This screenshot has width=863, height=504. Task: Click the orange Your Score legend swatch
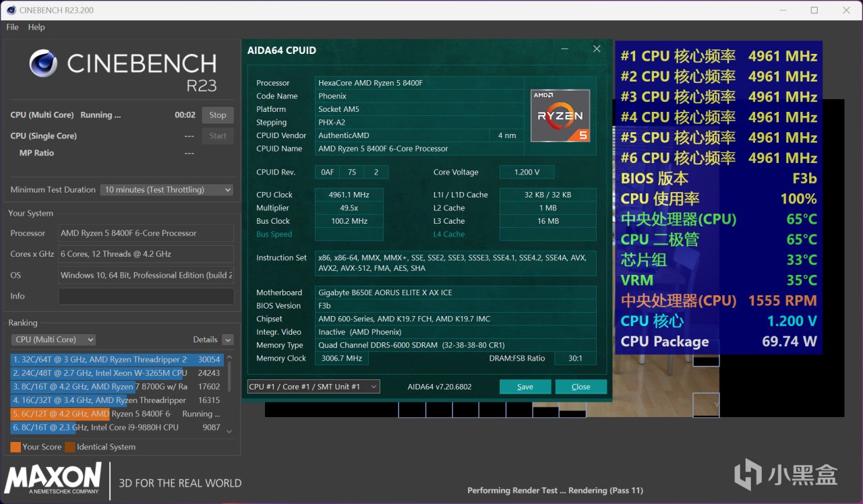pos(16,447)
